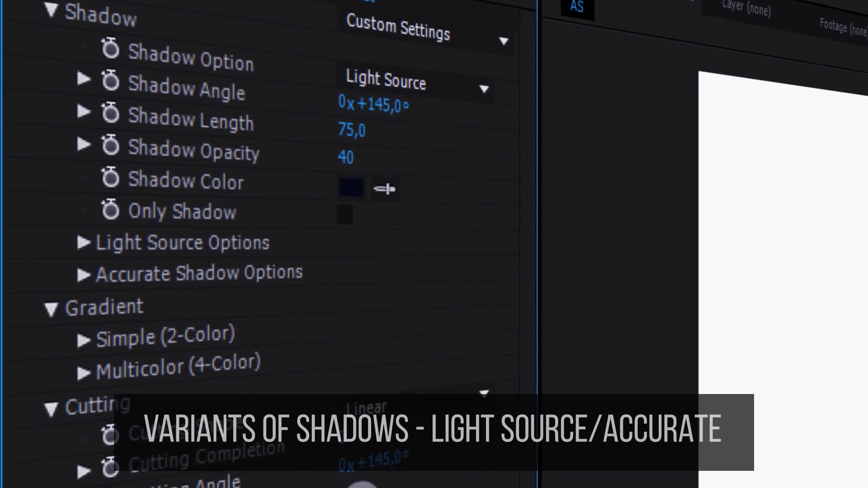Toggle stopwatch for Shadow Color
This screenshot has height=488, width=868.
(x=110, y=177)
